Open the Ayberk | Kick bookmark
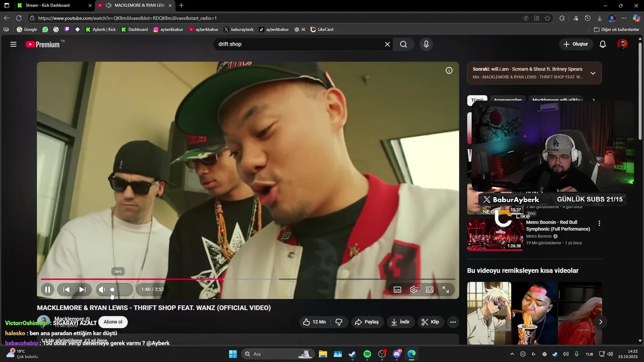This screenshot has width=644, height=362. (101, 30)
